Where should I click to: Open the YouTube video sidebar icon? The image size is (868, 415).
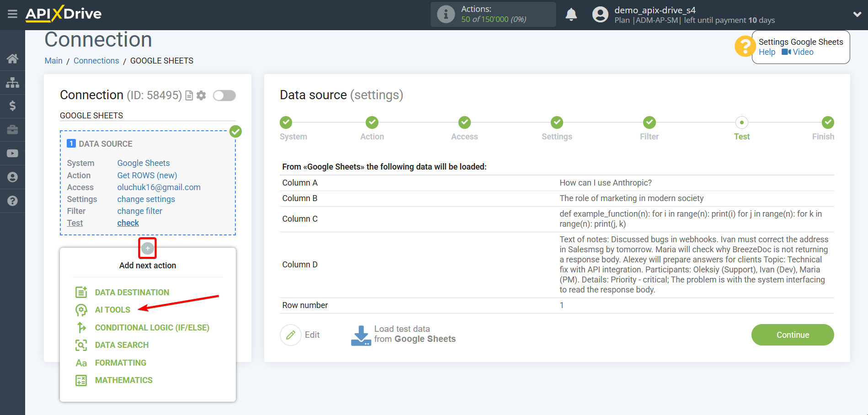point(12,154)
